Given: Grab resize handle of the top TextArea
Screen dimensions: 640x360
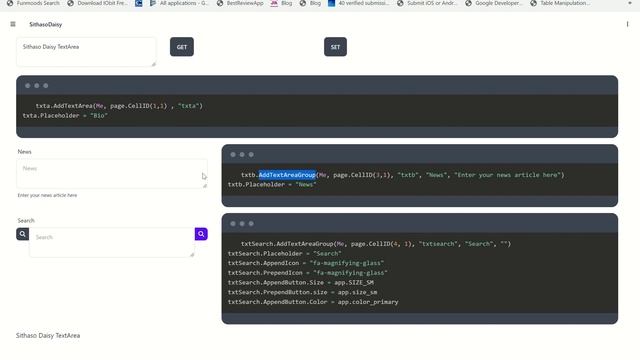Looking at the screenshot, I should [154, 64].
